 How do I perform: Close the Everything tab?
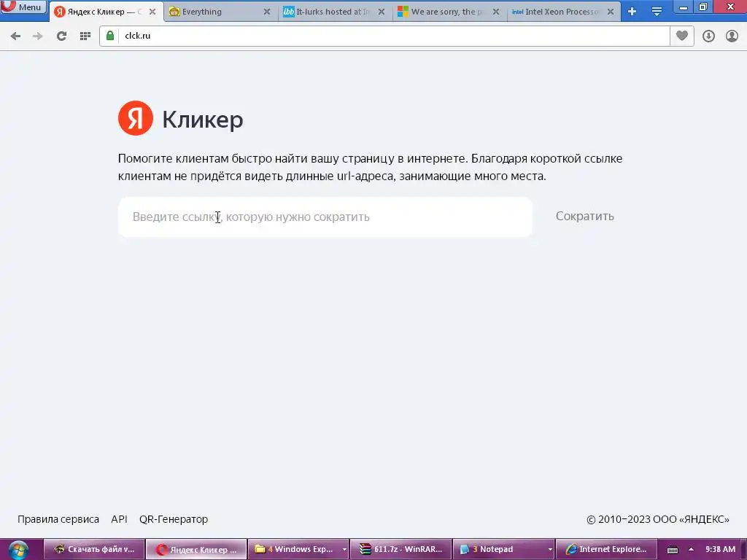pos(267,12)
